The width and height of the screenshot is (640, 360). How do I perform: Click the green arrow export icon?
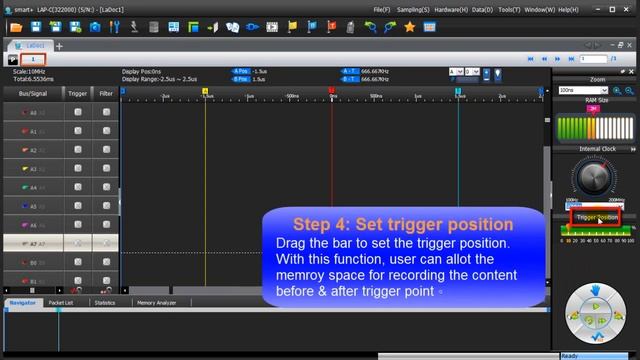coord(213,27)
